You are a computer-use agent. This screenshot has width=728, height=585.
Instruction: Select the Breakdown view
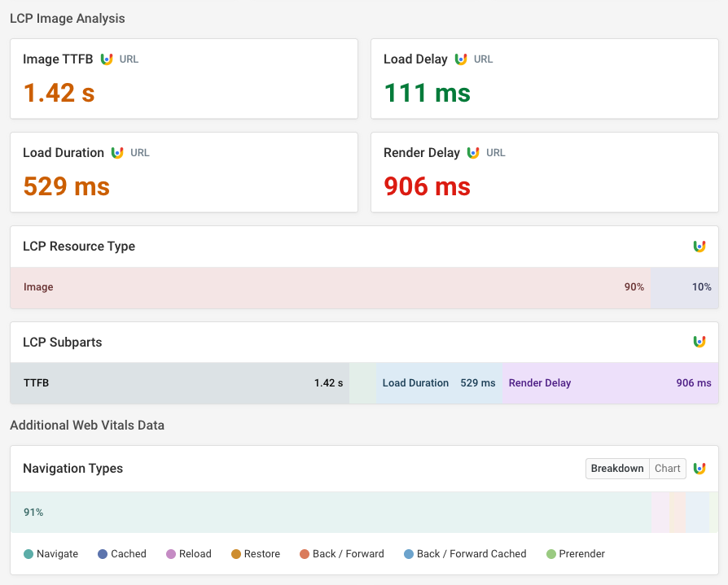(616, 468)
